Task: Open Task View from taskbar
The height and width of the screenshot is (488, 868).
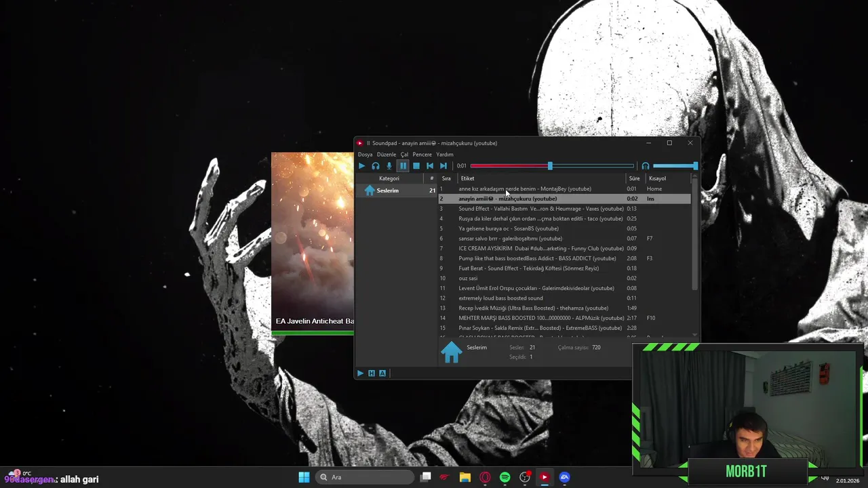Action: tap(426, 477)
